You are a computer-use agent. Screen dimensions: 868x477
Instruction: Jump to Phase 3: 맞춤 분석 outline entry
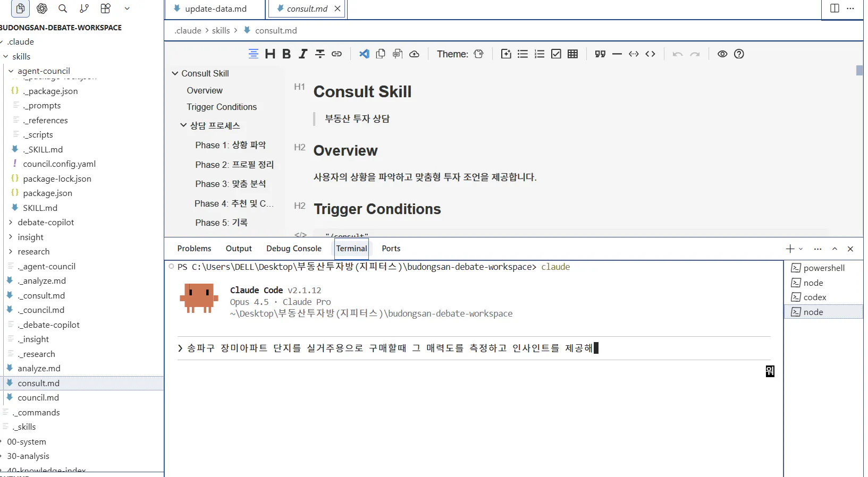pos(231,184)
